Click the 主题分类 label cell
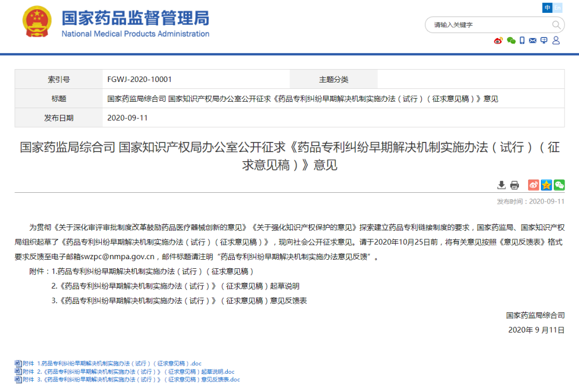This screenshot has width=579, height=392. (x=334, y=79)
